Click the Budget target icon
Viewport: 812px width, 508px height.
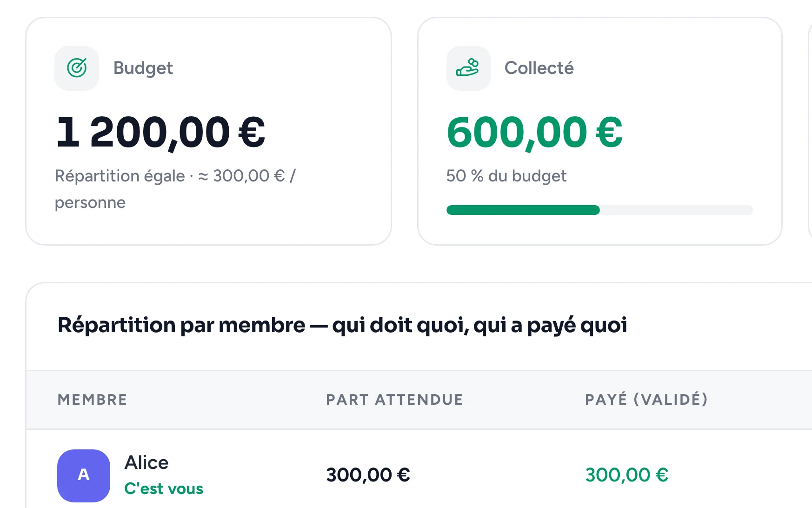coord(77,68)
